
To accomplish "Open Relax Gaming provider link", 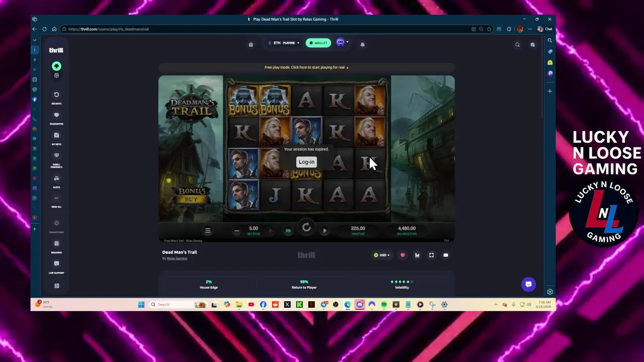I will 177,258.
